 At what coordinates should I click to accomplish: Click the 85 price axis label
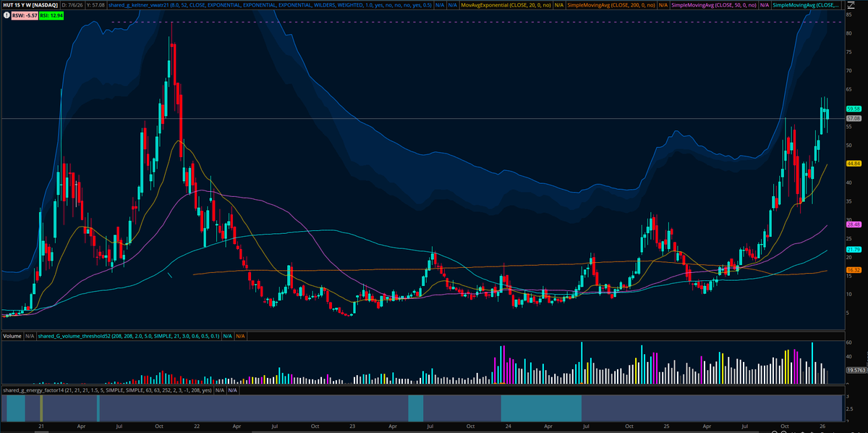coord(848,14)
